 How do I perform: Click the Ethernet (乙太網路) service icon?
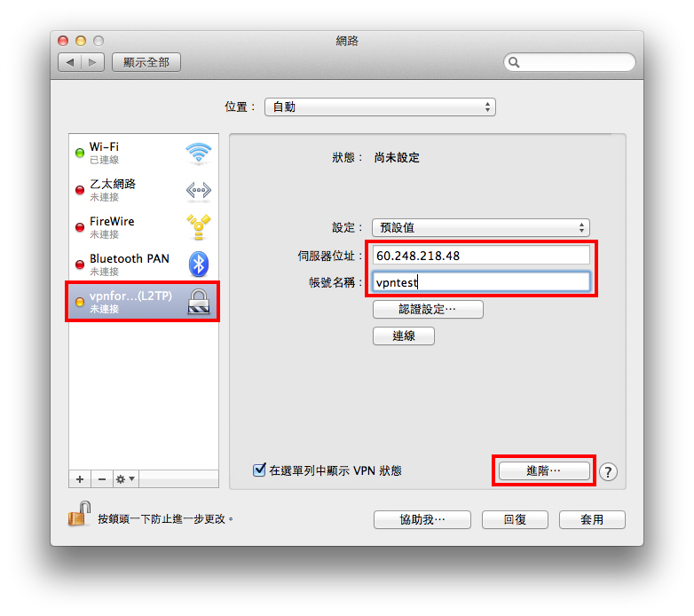pyautogui.click(x=198, y=191)
